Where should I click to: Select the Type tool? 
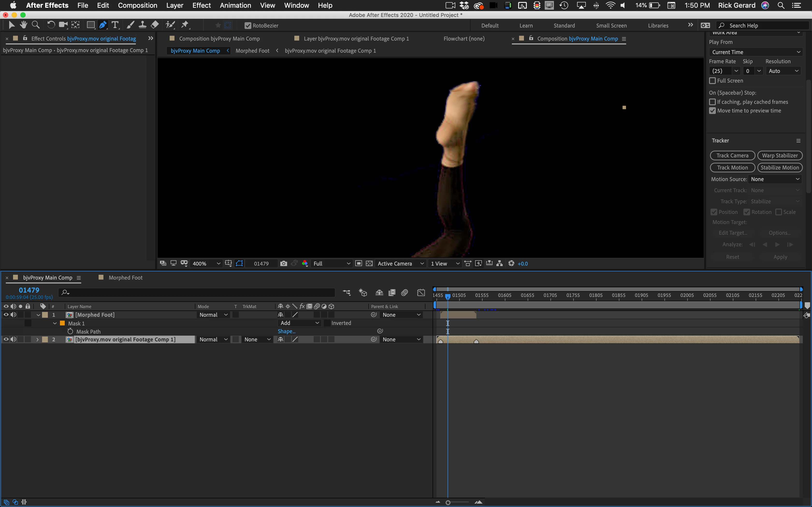point(115,25)
